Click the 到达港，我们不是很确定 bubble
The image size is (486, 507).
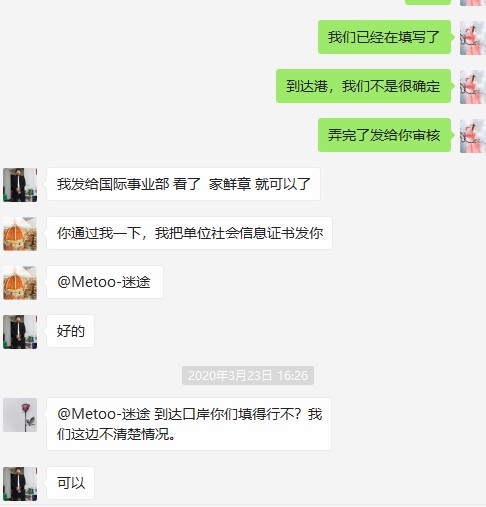(363, 86)
